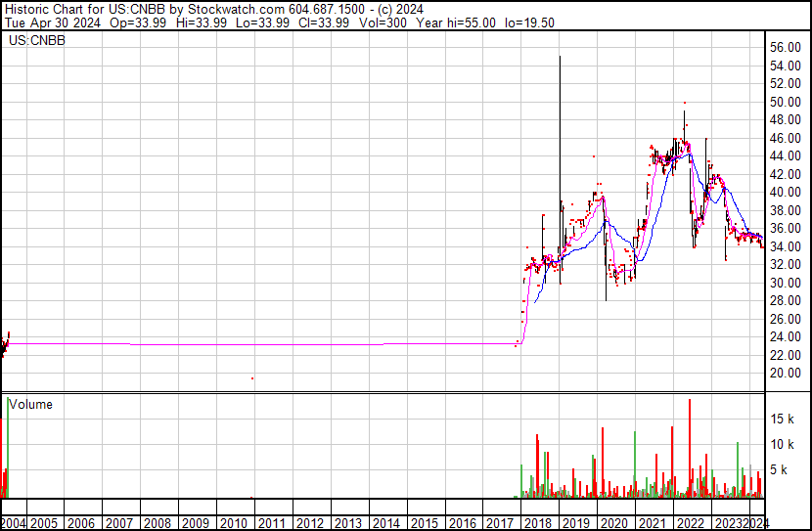This screenshot has height=531, width=812.
Task: Click the top of the tall 2019 price spike
Action: [560, 58]
